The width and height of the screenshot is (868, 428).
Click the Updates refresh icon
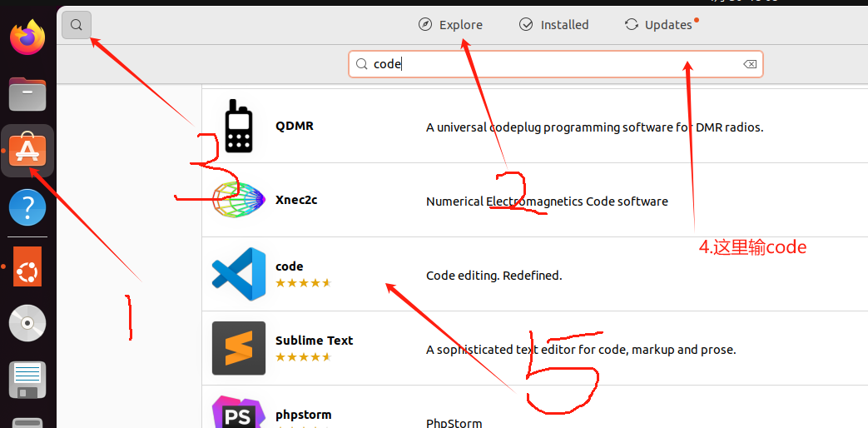(x=631, y=24)
